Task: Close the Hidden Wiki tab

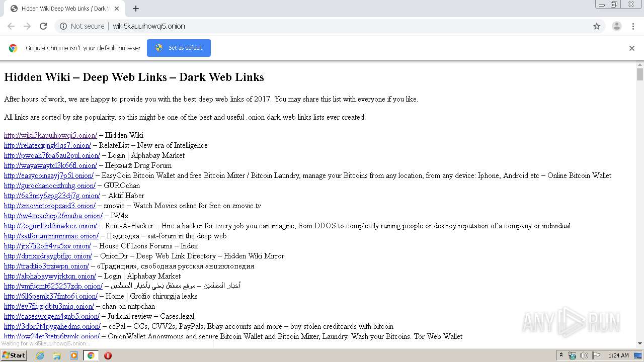Action: tap(117, 9)
